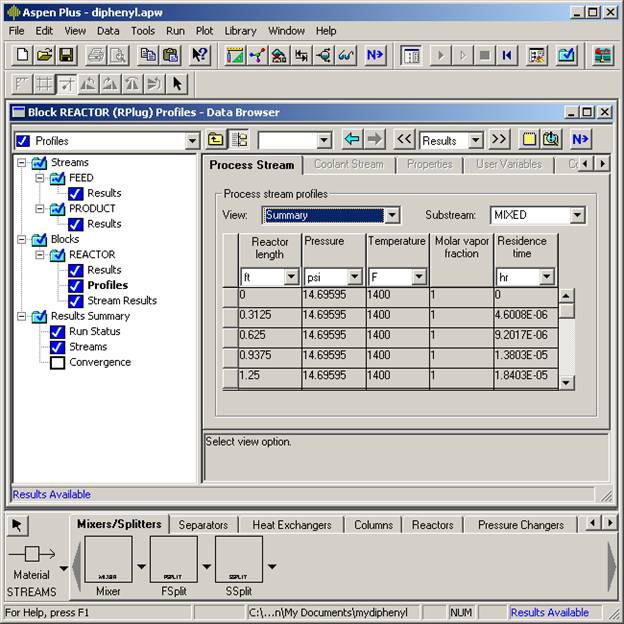Click the green back arrow in Data Browser
Screen dimensions: 624x624
pos(351,140)
